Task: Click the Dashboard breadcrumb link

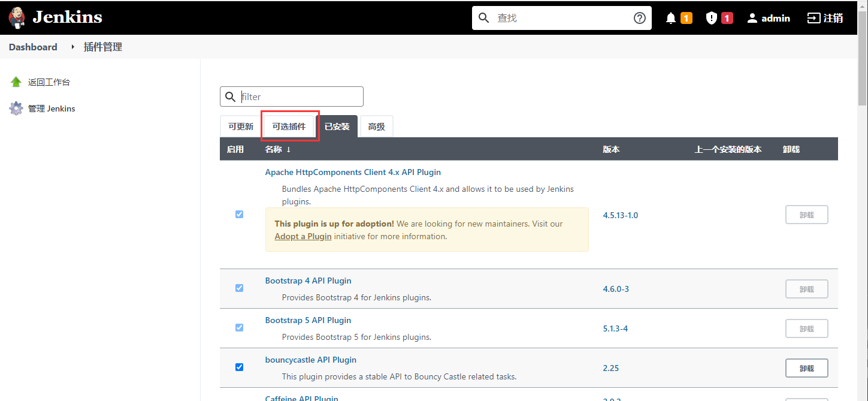Action: pyautogui.click(x=33, y=47)
